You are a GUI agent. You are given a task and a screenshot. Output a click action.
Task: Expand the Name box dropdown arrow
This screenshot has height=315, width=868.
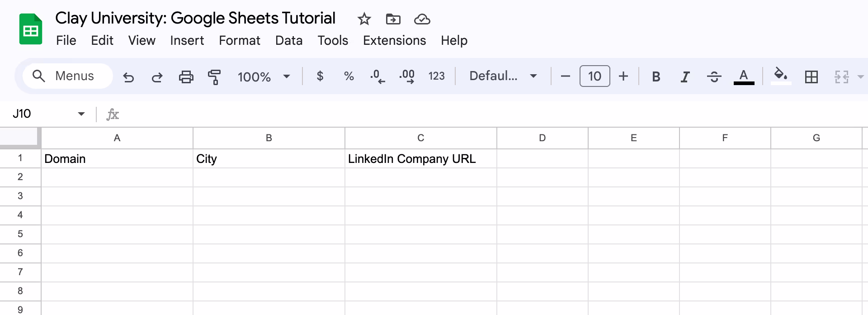(81, 114)
